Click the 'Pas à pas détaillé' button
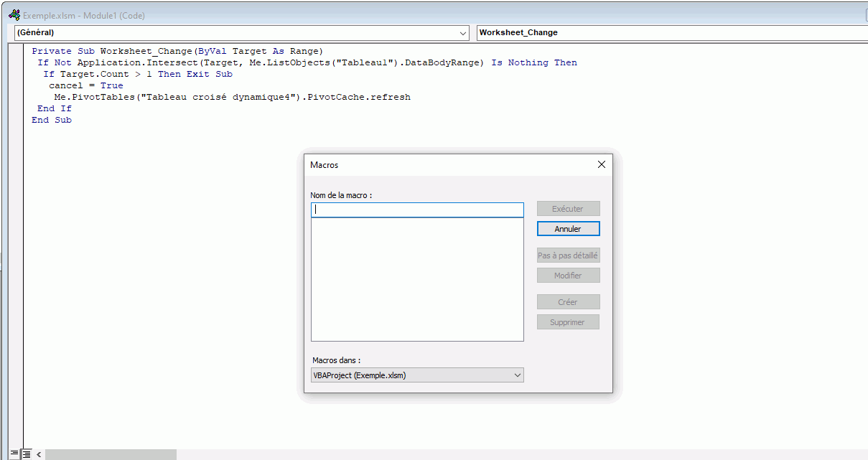Viewport: 868px width, 460px height. point(568,255)
